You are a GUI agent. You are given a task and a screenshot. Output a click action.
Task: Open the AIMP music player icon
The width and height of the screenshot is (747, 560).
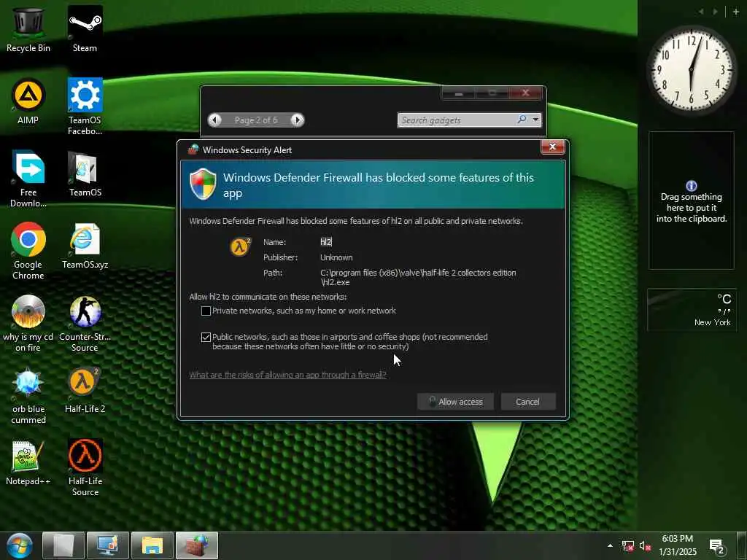(28, 101)
